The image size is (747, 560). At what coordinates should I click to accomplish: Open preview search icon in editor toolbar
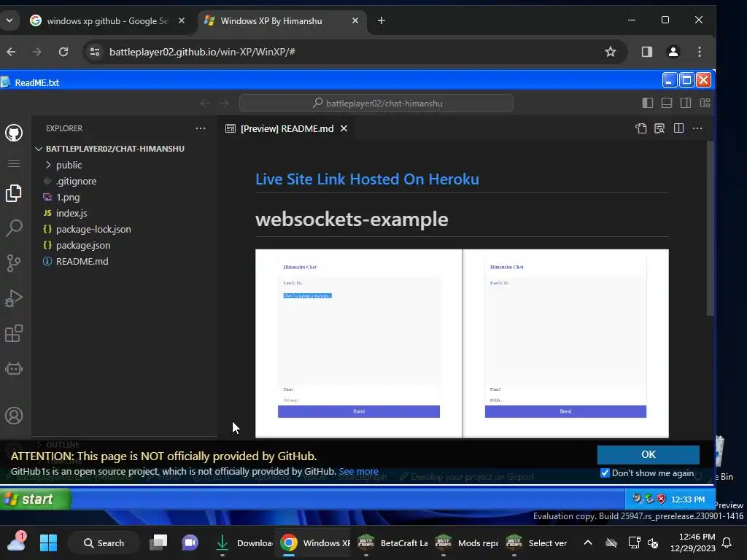coord(659,128)
